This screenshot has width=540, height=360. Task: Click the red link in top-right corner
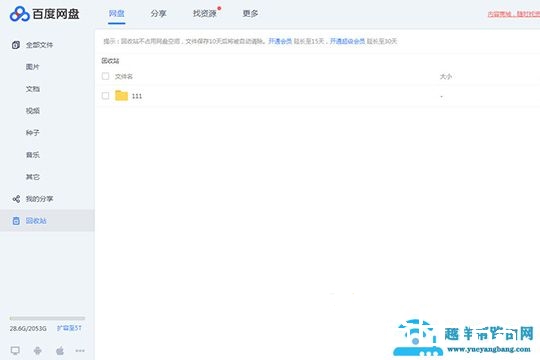(x=513, y=14)
